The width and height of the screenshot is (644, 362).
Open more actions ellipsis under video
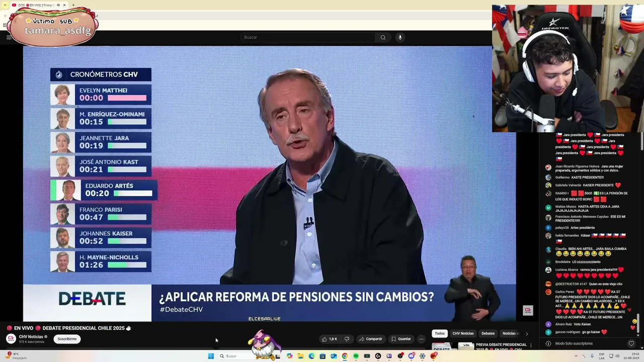click(422, 339)
